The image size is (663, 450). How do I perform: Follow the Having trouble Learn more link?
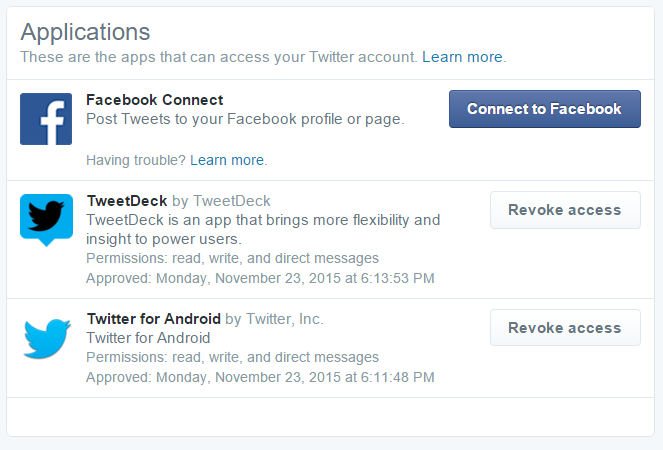click(x=228, y=160)
